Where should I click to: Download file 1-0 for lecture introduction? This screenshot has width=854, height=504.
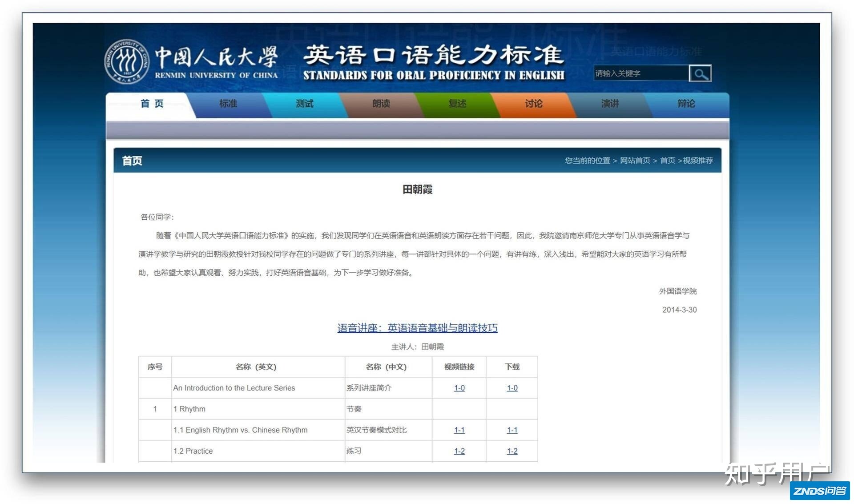click(x=512, y=388)
